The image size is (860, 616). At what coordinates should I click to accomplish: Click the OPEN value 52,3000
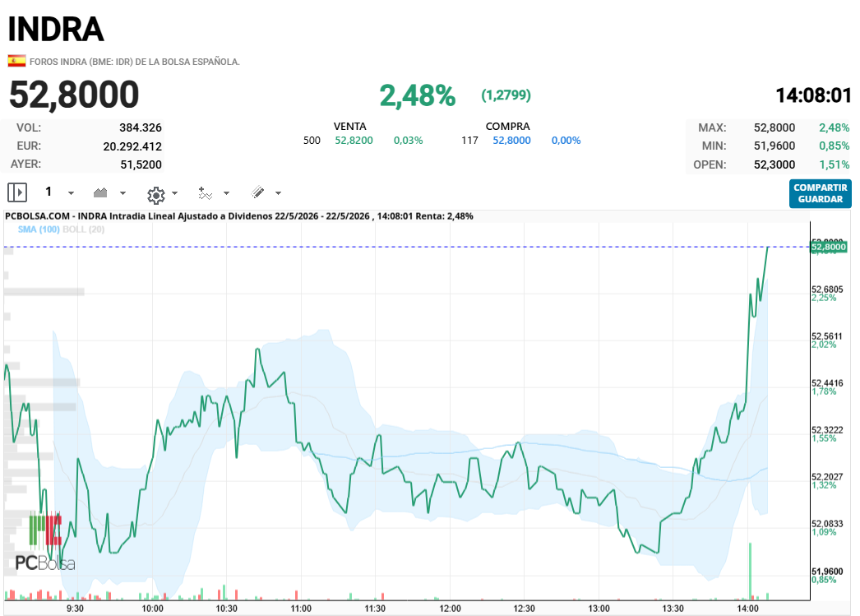coord(774,164)
